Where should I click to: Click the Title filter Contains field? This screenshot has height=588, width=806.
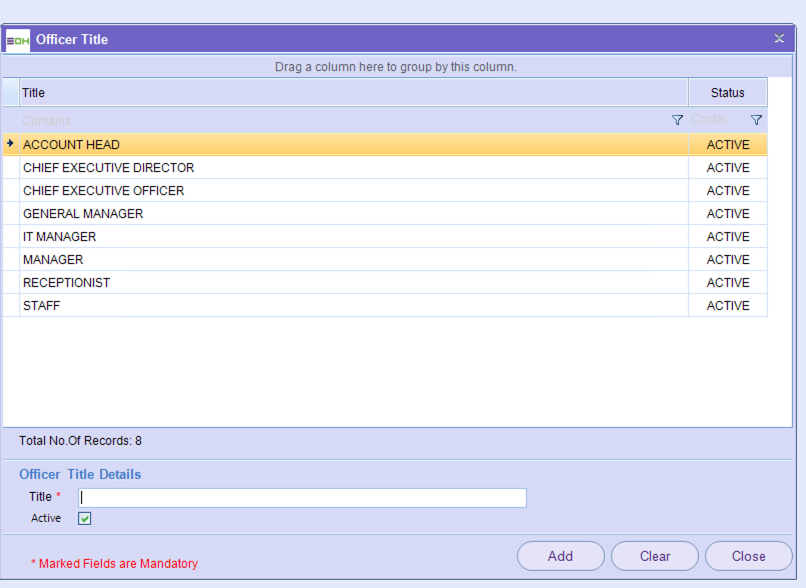[340, 120]
